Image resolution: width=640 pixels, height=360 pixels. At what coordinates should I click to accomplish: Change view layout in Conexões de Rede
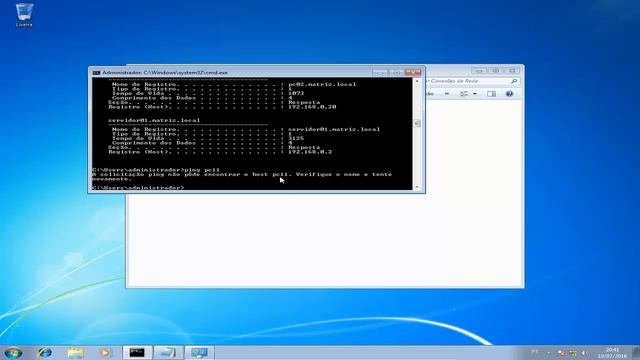(464, 94)
